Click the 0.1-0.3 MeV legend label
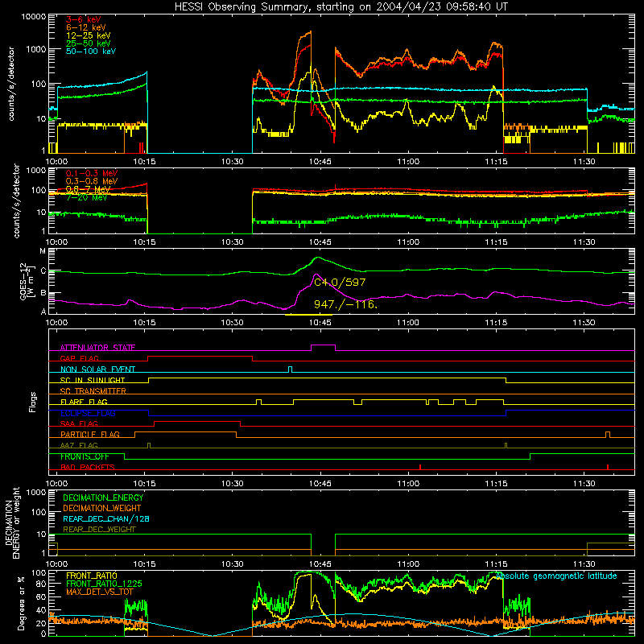 pos(92,173)
